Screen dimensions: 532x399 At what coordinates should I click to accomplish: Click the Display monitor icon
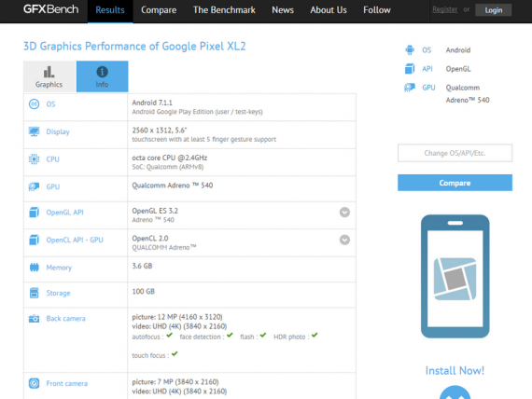click(x=34, y=131)
